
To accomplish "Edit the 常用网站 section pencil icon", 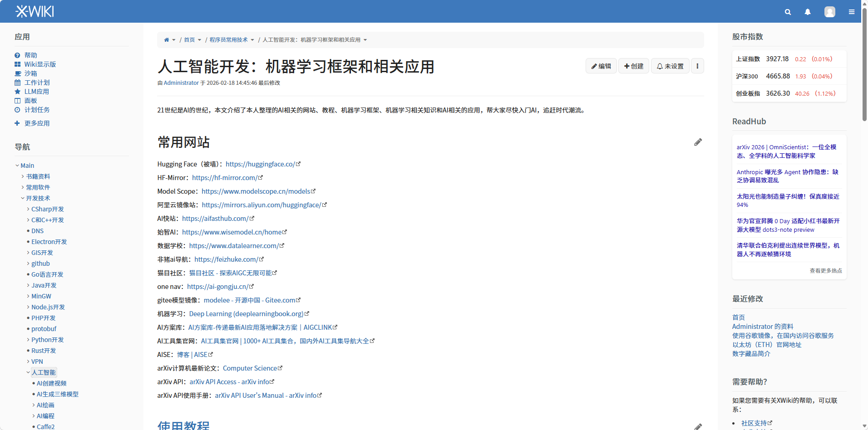I will (x=698, y=142).
